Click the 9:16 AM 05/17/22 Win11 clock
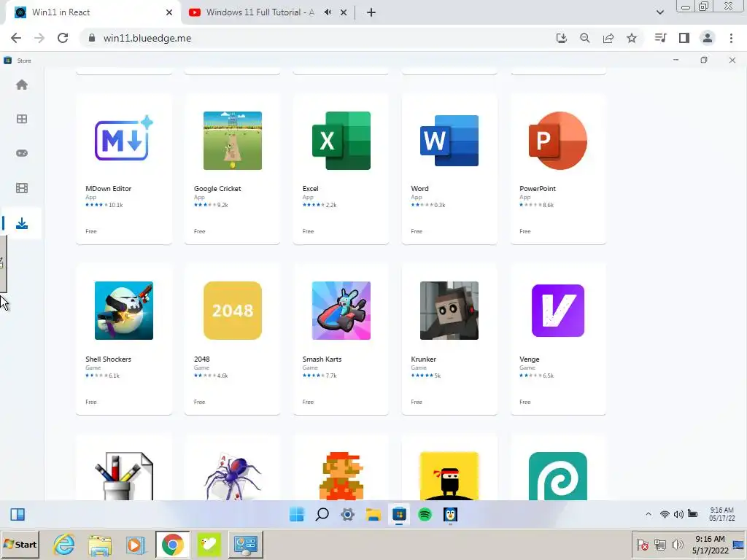The height and width of the screenshot is (560, 747). tap(721, 514)
